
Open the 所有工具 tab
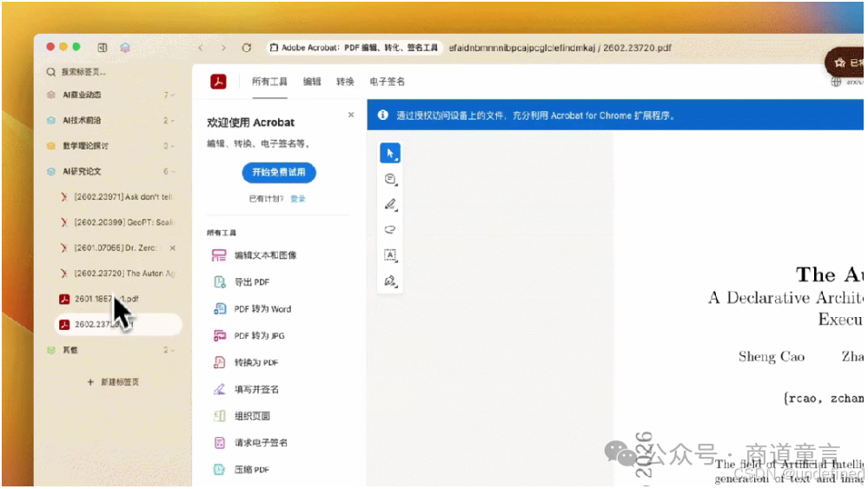[x=269, y=82]
